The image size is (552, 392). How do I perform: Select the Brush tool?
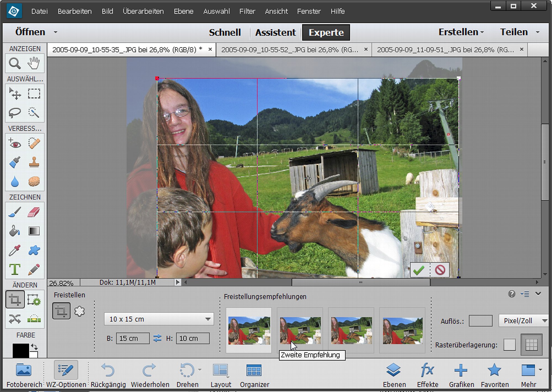pos(15,212)
